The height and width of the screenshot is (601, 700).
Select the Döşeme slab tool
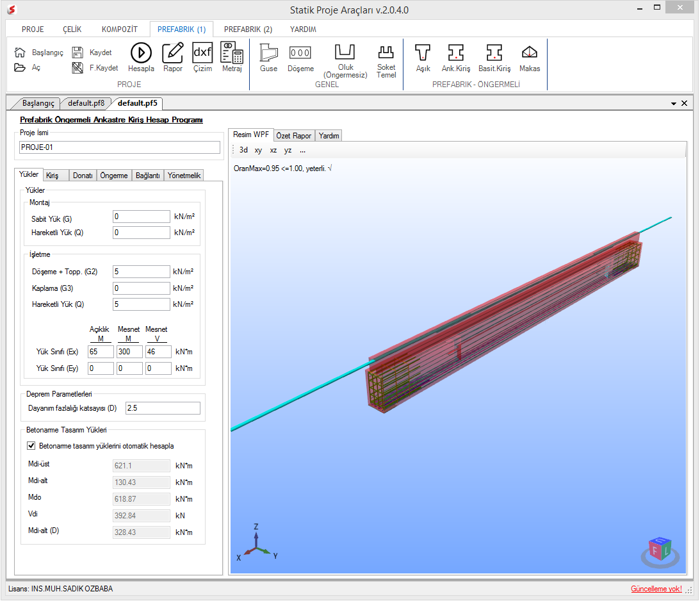tap(300, 58)
